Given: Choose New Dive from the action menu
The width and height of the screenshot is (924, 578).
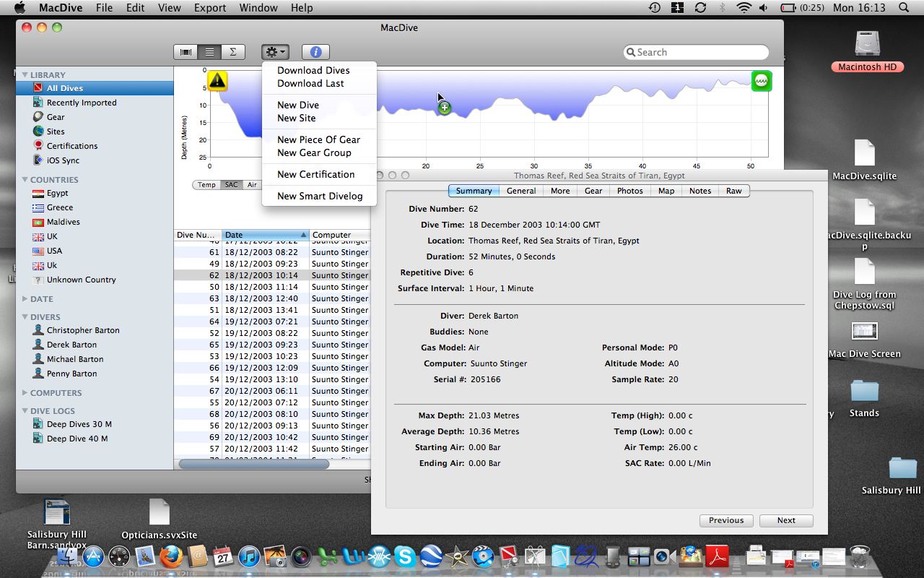Looking at the screenshot, I should [297, 105].
